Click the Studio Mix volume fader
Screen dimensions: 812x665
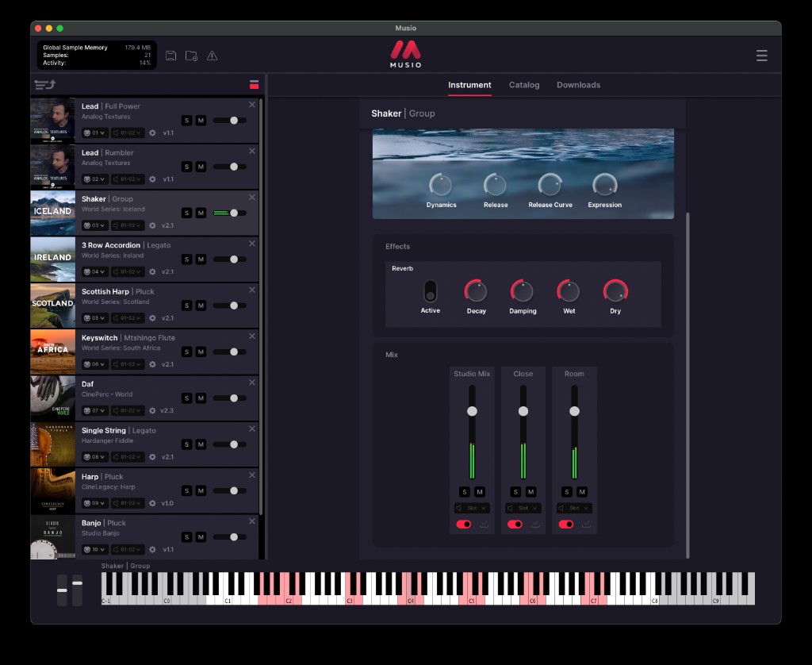click(x=472, y=411)
